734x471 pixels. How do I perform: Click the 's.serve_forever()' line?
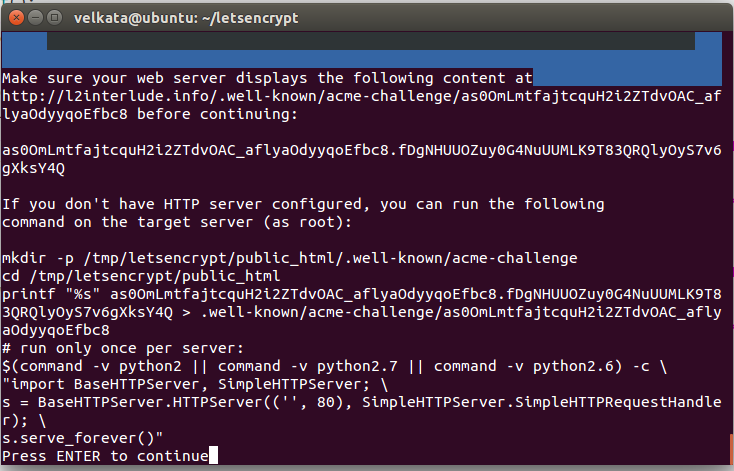coord(82,438)
